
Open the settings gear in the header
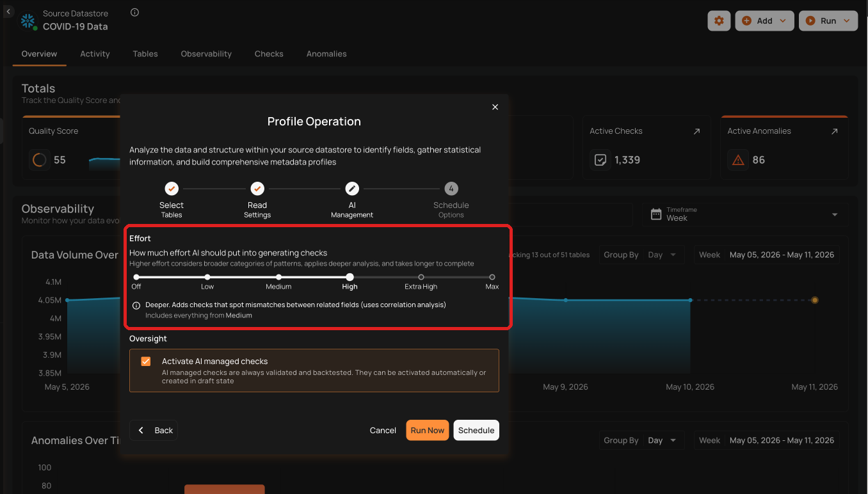click(x=719, y=20)
